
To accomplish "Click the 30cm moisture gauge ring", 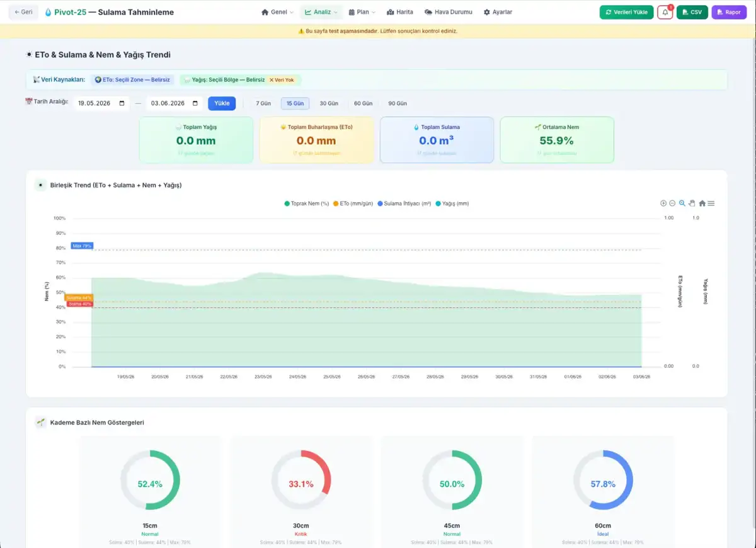I will pyautogui.click(x=301, y=480).
